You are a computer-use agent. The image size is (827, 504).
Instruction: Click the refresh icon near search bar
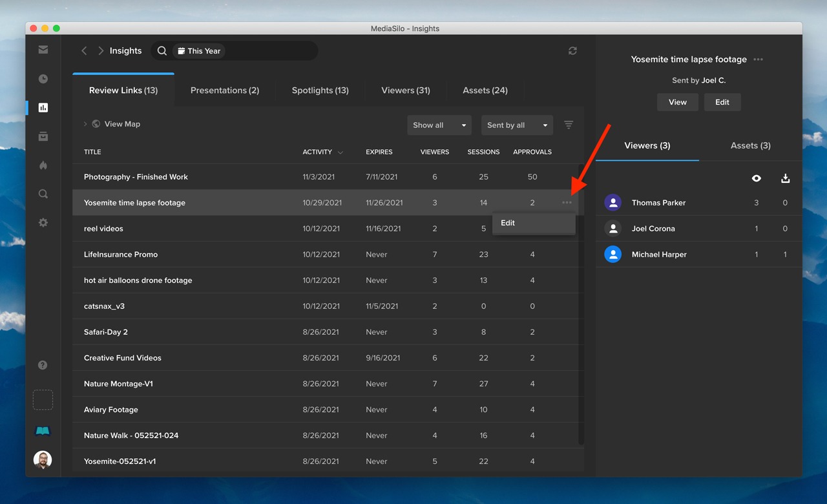coord(572,51)
